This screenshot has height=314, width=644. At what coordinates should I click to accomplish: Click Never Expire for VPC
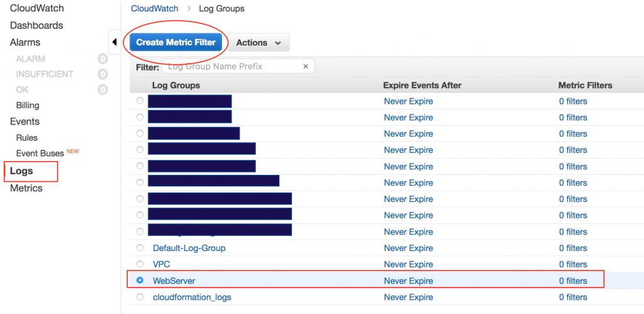(408, 264)
